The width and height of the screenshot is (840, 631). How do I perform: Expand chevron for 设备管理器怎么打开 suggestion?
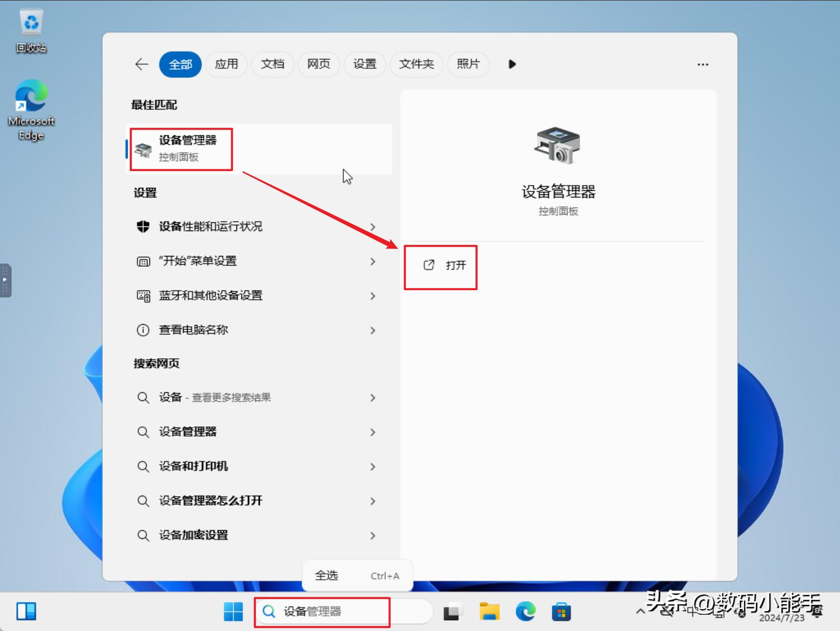(373, 501)
